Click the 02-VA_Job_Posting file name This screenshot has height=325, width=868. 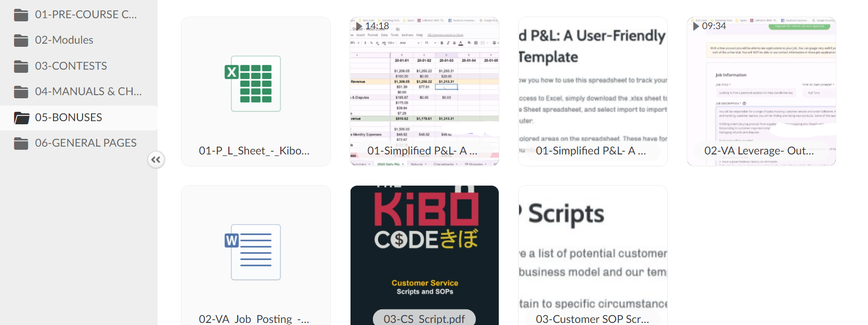tap(254, 319)
